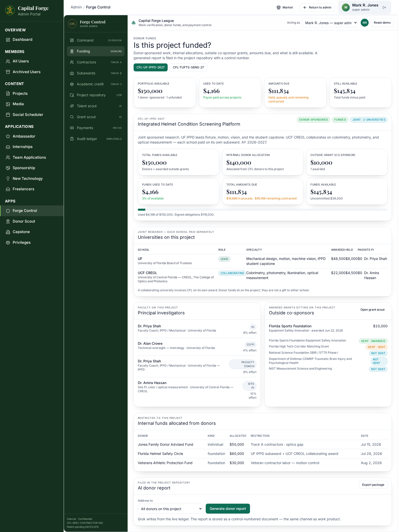Click the Command grid icon in Forge Control
This screenshot has width=398, height=532.
tap(72, 40)
